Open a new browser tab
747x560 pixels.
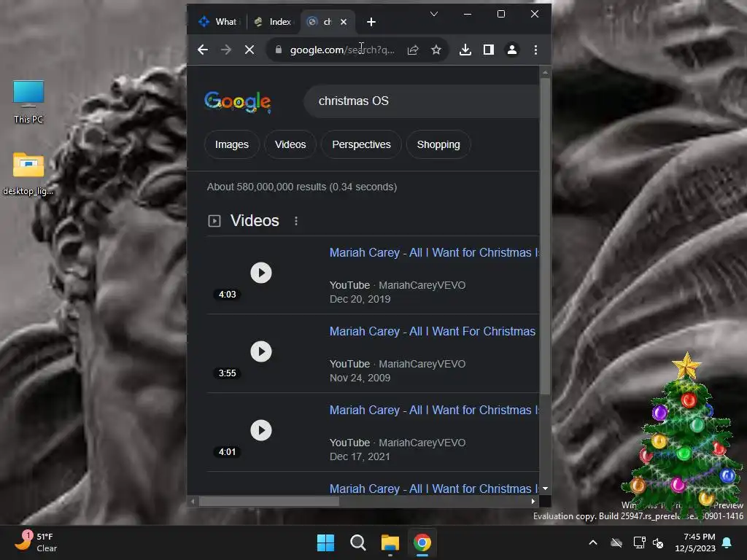pos(371,22)
